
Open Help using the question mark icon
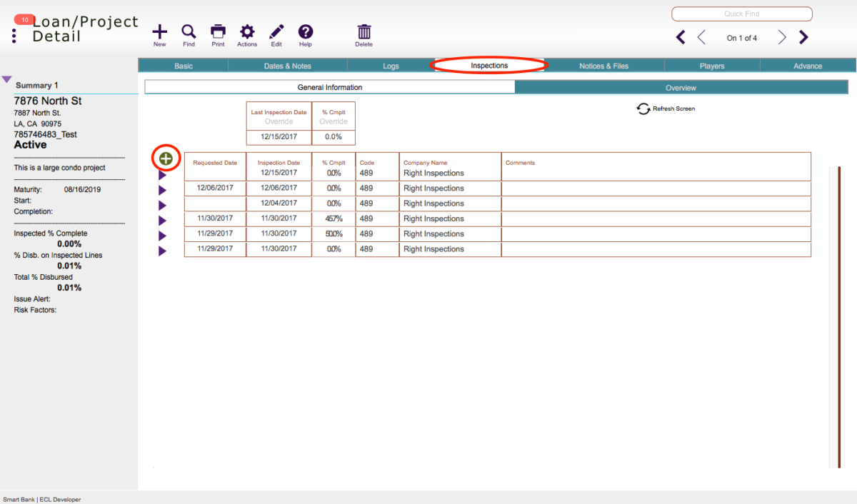coord(305,32)
